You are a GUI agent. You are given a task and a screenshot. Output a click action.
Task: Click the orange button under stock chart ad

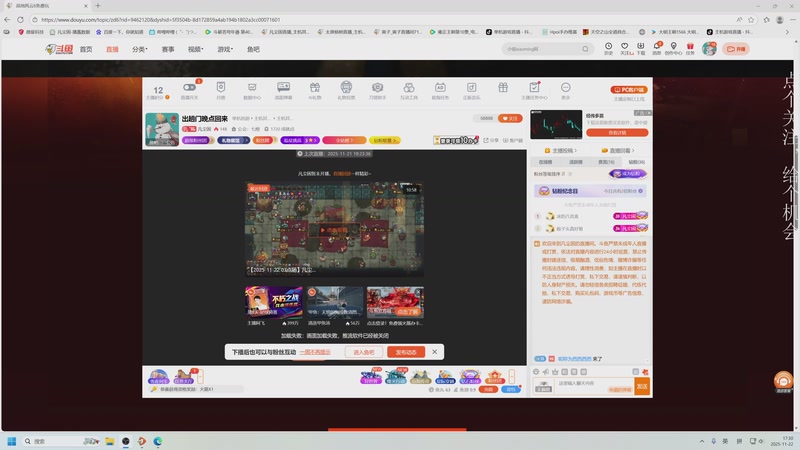pos(617,133)
